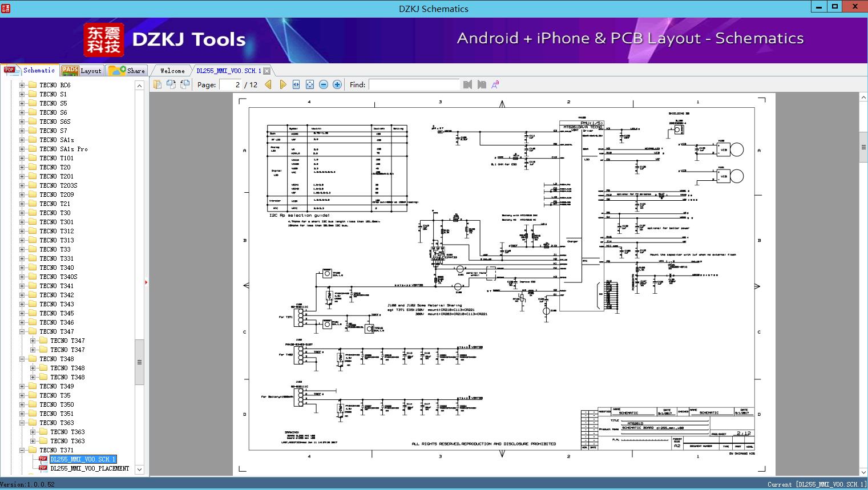The width and height of the screenshot is (868, 490).
Task: Click the find next match icon
Action: click(x=482, y=84)
